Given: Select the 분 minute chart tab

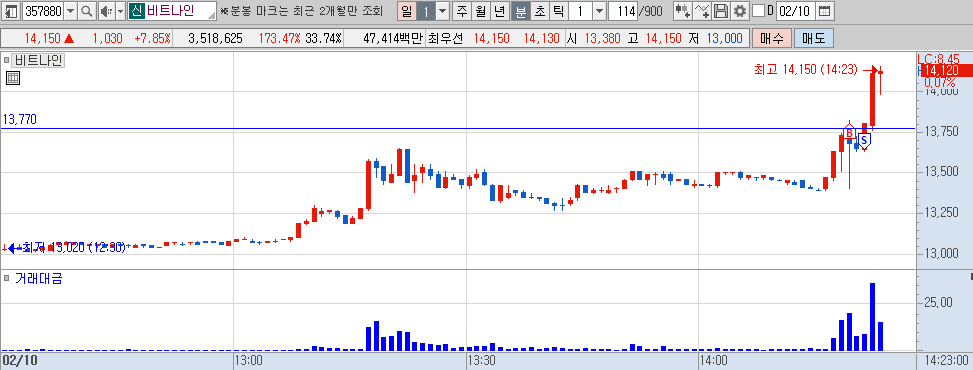Looking at the screenshot, I should tap(520, 11).
